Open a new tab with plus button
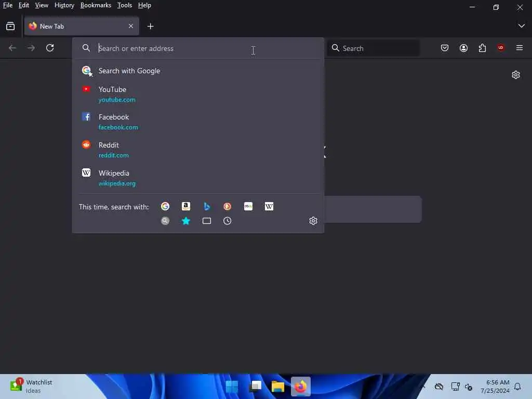 pos(150,26)
